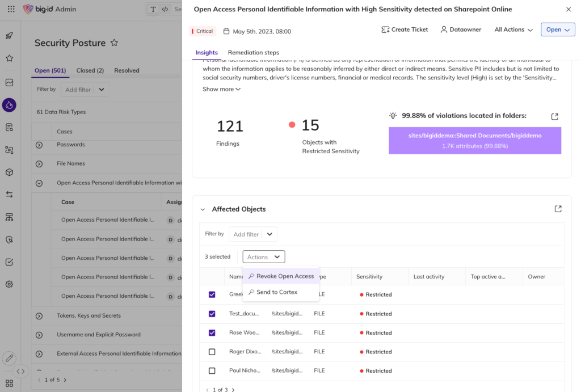Check the Paul Nicho row checkbox
Viewport: 581px width, 392px height.
212,370
